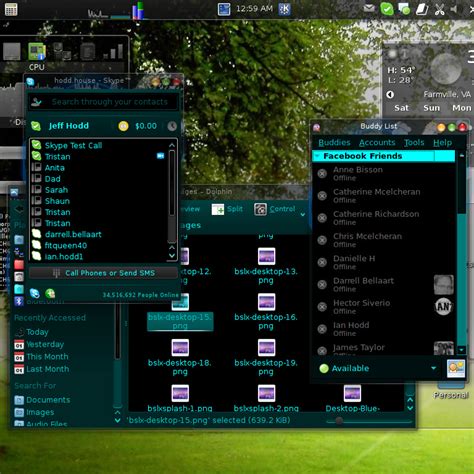Open Last Month in Dolphin places
This screenshot has width=474, height=474.
42,369
